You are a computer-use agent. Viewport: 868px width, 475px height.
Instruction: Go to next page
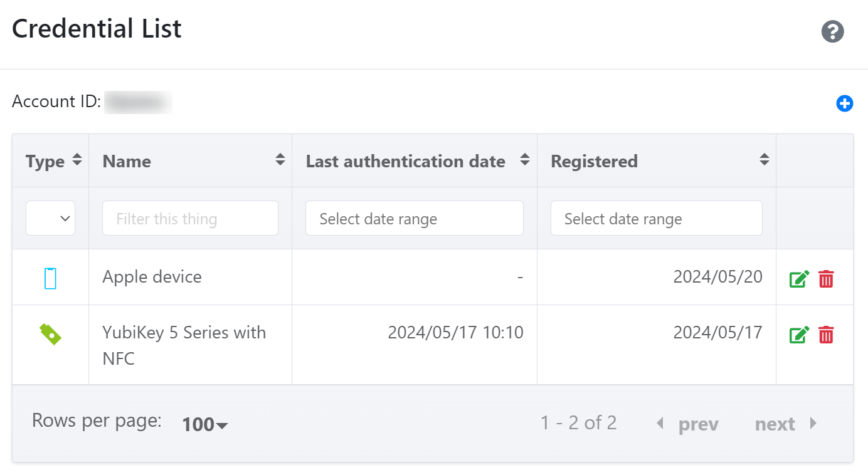pos(786,424)
